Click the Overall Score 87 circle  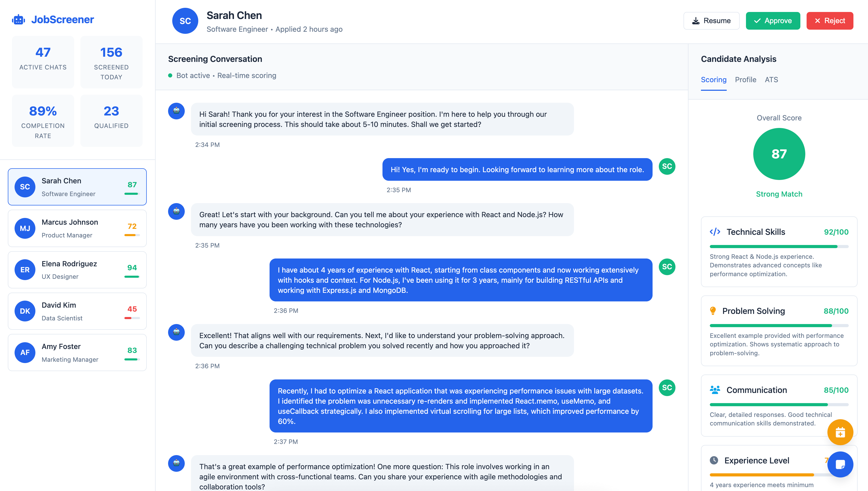click(779, 154)
